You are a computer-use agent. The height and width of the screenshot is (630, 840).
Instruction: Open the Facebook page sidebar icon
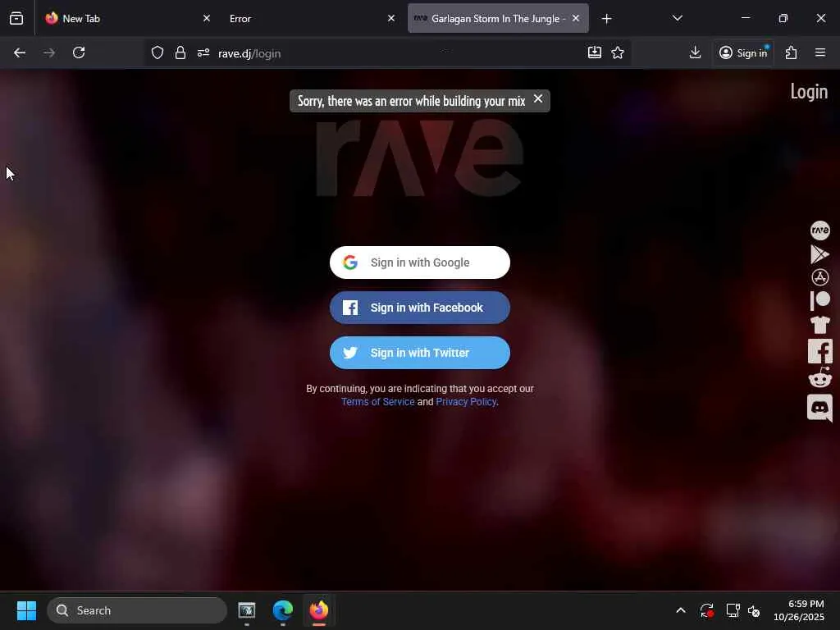click(819, 351)
